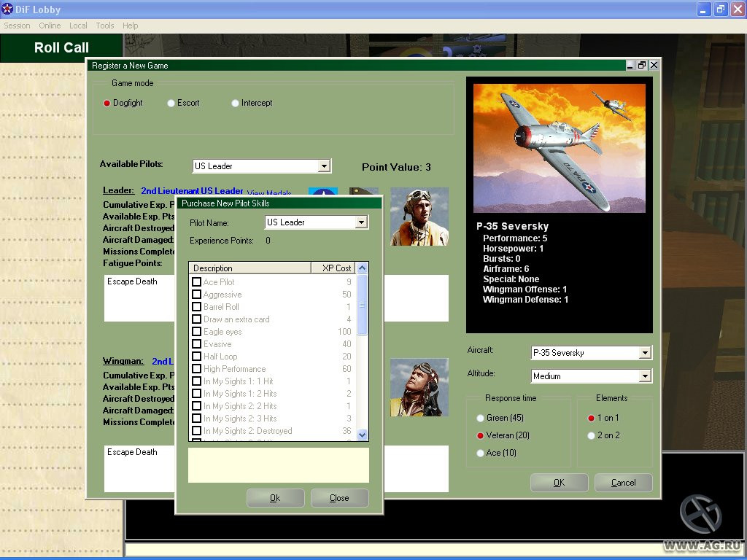Open the Aircraft dropdown
Screen dimensions: 747x560
tap(645, 353)
